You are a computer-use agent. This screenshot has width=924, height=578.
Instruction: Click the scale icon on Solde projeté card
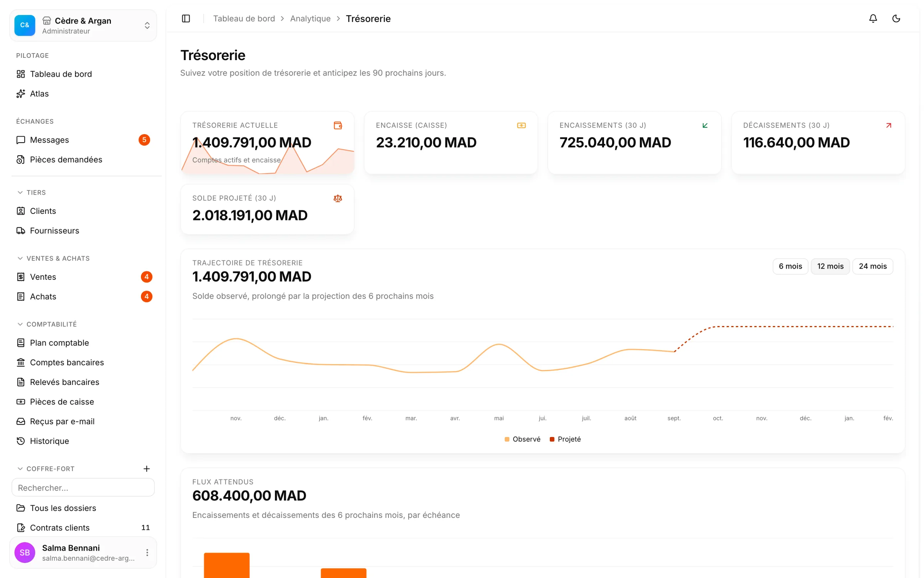coord(338,198)
